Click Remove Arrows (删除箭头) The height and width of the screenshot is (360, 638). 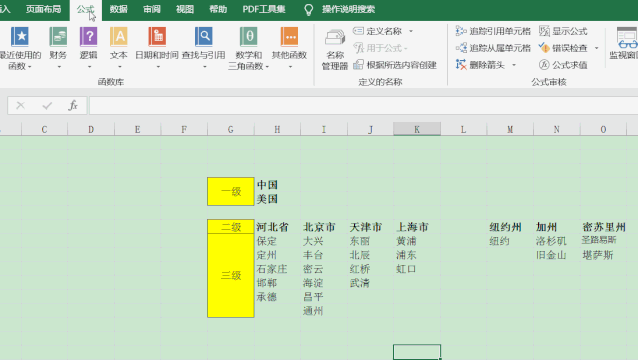480,65
